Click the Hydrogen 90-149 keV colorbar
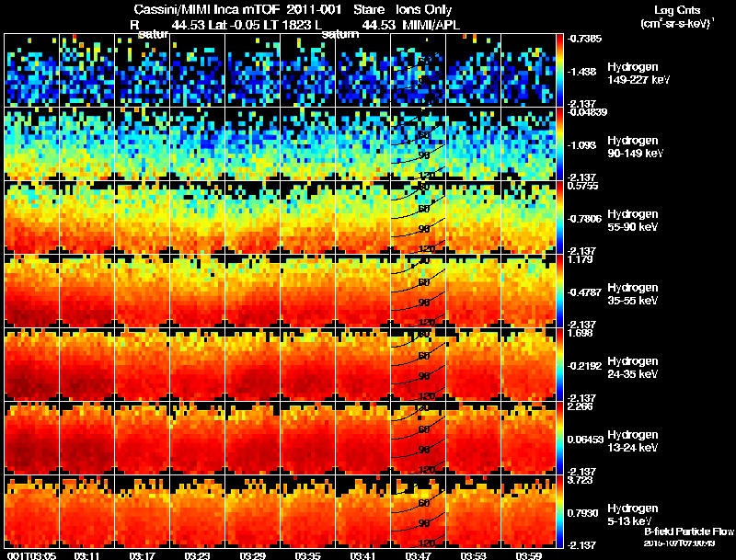This screenshot has width=736, height=560. (x=559, y=144)
